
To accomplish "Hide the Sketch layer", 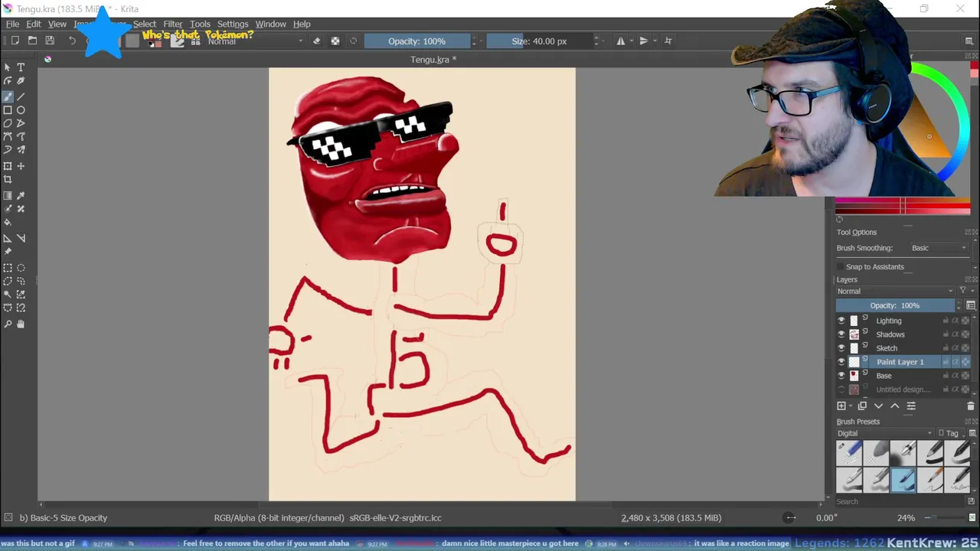I will pyautogui.click(x=841, y=348).
